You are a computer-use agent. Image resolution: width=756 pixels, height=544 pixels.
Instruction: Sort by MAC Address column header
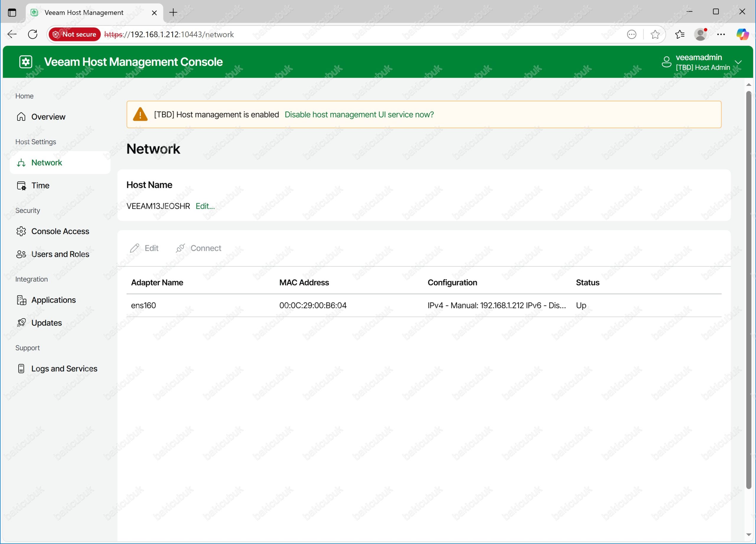[304, 282]
